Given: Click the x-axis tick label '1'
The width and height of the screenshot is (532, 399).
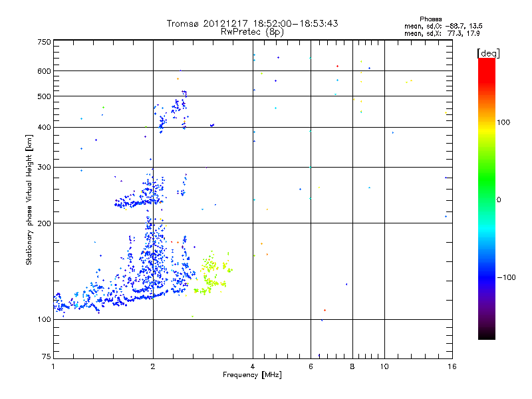Looking at the screenshot, I should click(x=53, y=366).
